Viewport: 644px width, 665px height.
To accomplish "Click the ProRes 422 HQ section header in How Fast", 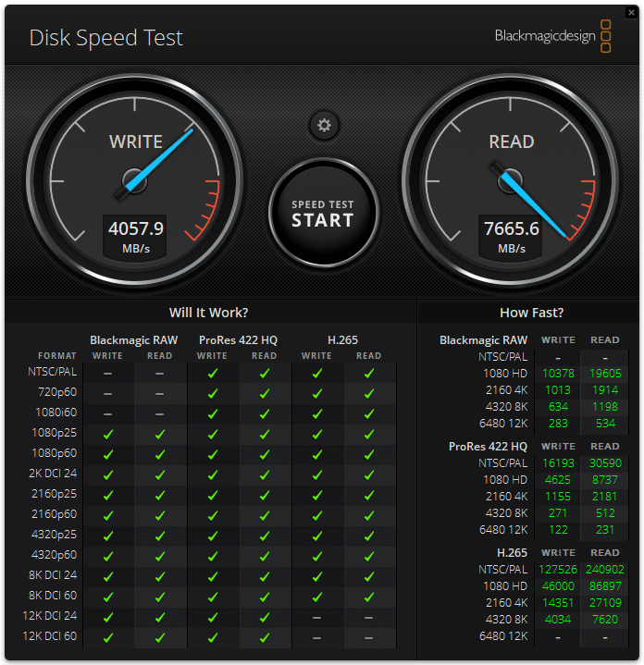I will (x=488, y=447).
